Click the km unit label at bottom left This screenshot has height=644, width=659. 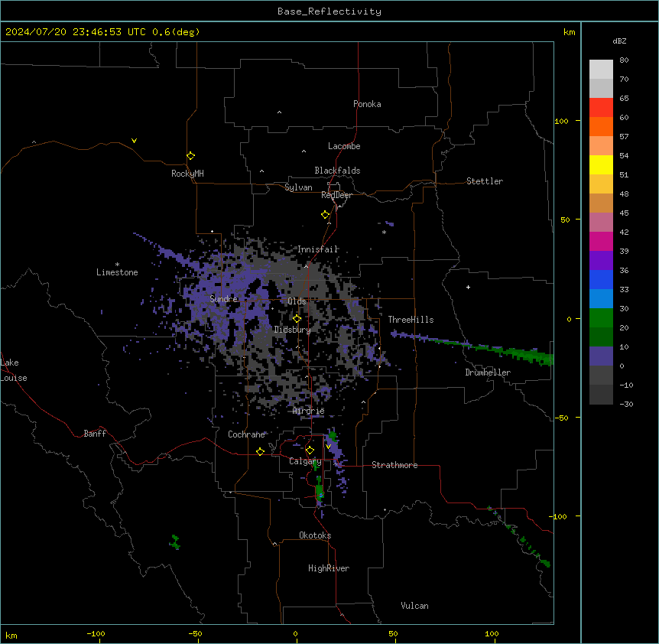[x=11, y=636]
